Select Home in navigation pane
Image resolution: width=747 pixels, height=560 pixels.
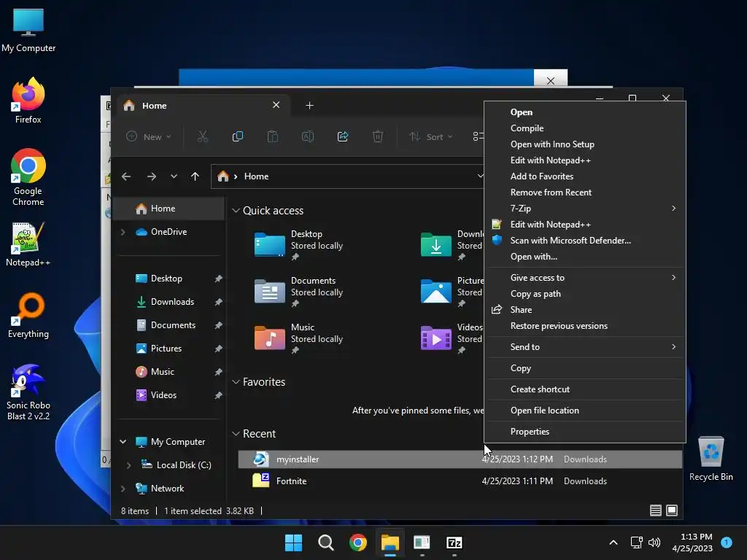(169, 209)
